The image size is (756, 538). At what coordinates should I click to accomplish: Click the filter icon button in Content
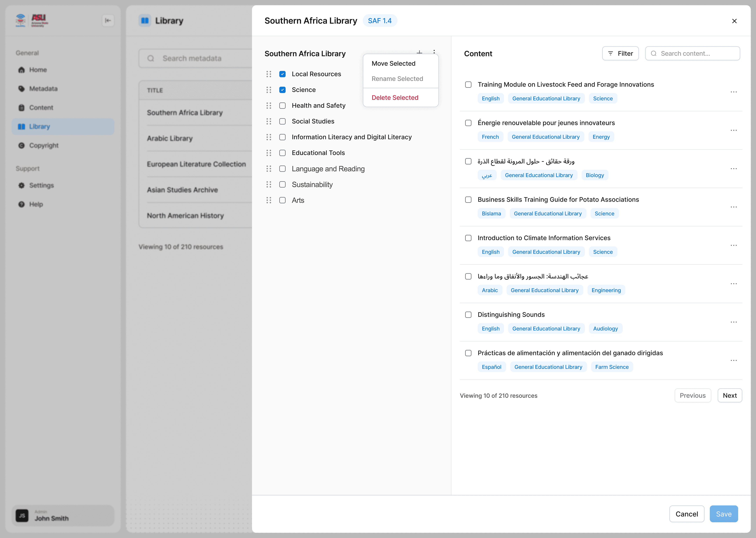coord(620,53)
